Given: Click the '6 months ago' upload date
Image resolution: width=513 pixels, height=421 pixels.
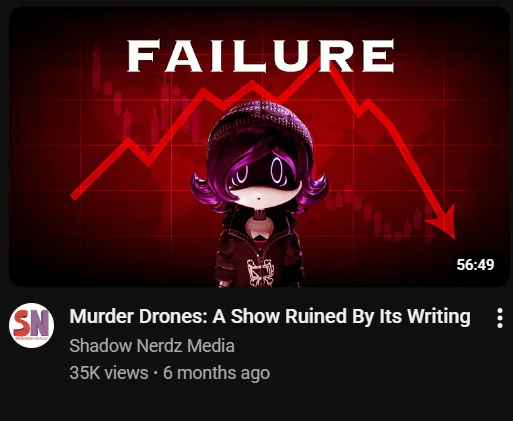Looking at the screenshot, I should [216, 373].
